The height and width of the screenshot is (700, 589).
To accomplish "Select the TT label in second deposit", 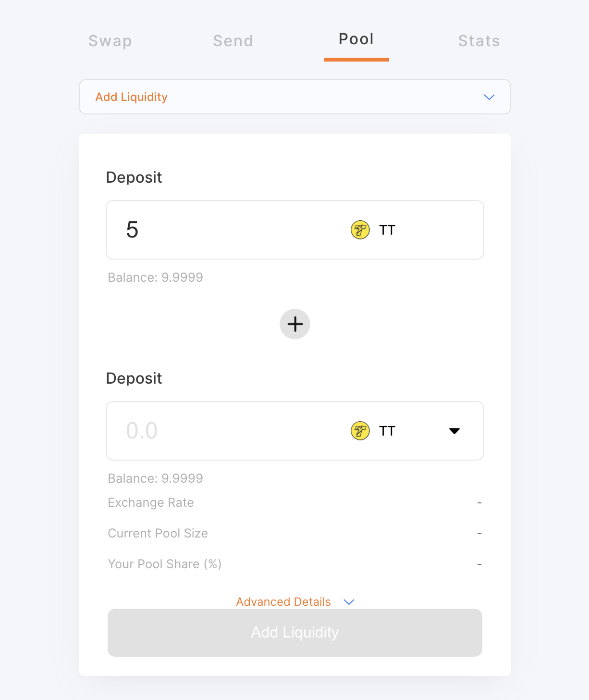I will pos(387,431).
